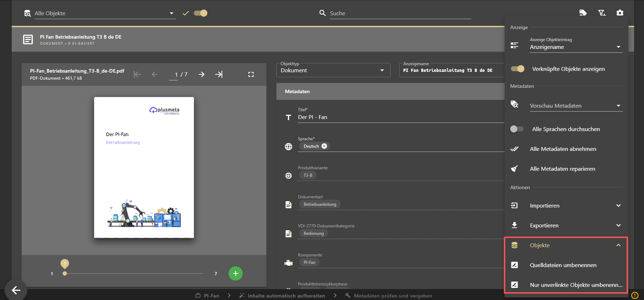Viewport: 644px width, 300px height.
Task: Open the Alle Objekte dropdown
Action: [x=105, y=13]
